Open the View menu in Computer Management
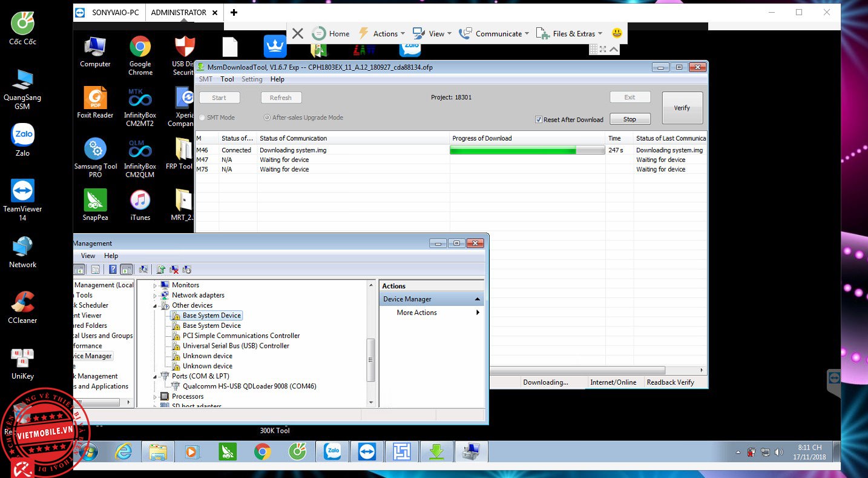The height and width of the screenshot is (478, 868). (x=88, y=256)
